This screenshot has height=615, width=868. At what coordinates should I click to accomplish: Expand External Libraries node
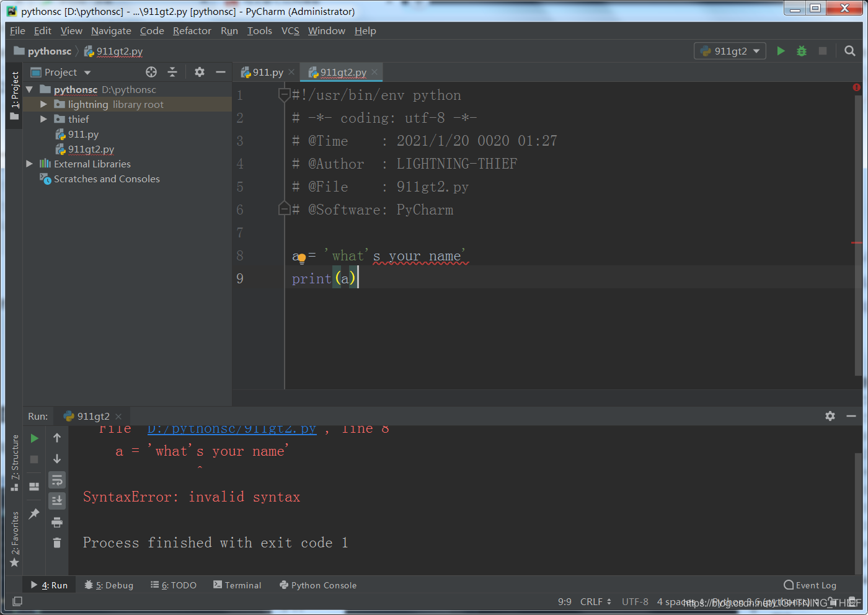pyautogui.click(x=29, y=164)
